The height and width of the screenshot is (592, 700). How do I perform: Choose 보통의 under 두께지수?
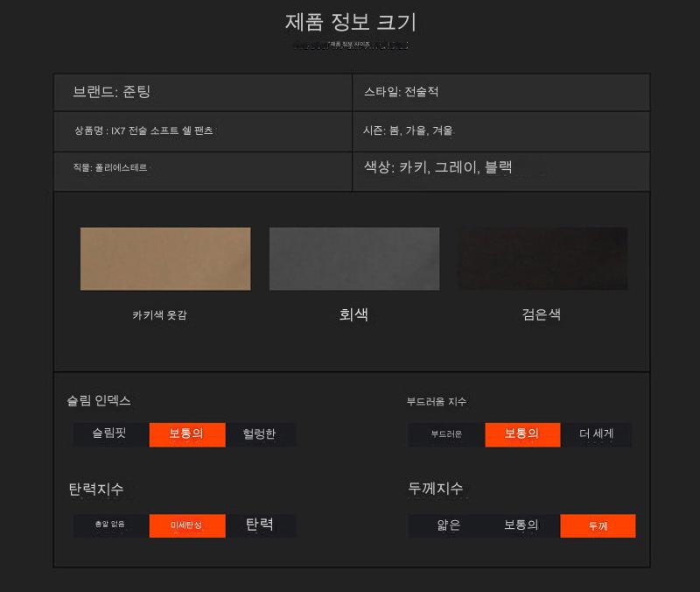(521, 525)
